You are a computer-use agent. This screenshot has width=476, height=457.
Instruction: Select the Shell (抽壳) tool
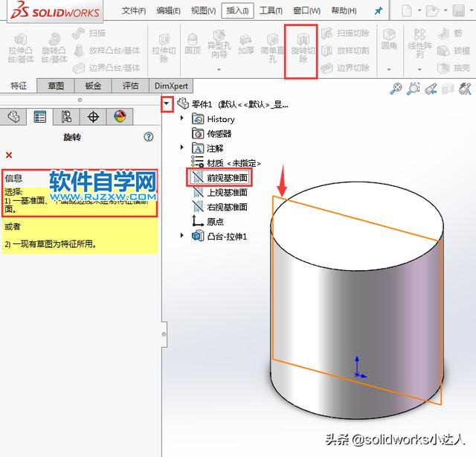[454, 68]
